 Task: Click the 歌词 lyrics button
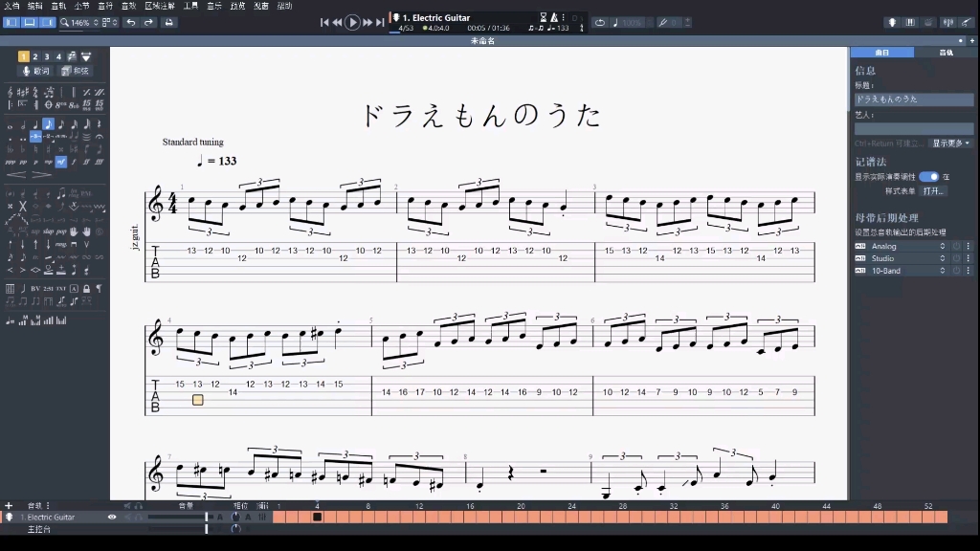tap(35, 71)
